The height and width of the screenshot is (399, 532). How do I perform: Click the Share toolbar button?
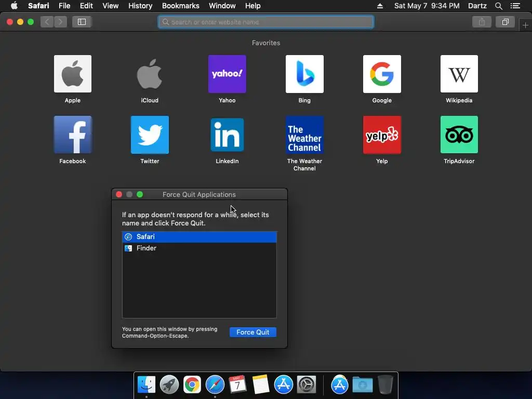click(x=482, y=22)
